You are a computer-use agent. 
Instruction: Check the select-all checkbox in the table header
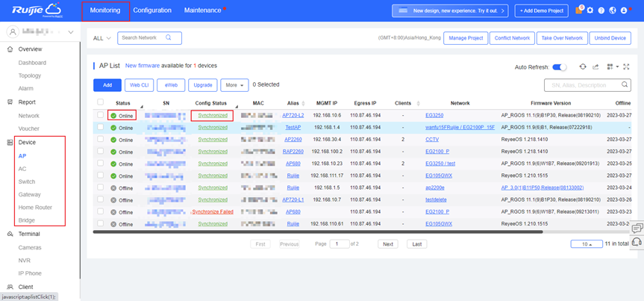click(x=101, y=102)
